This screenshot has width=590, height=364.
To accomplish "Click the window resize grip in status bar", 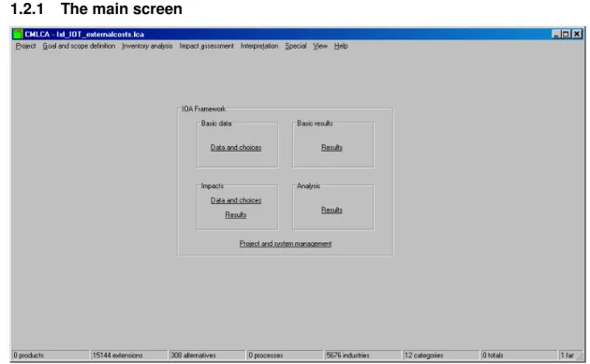I will pos(580,356).
